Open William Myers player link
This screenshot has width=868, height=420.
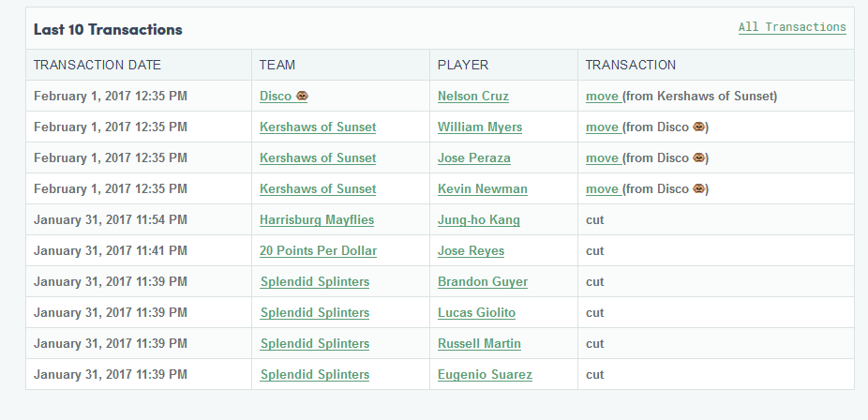pyautogui.click(x=480, y=127)
